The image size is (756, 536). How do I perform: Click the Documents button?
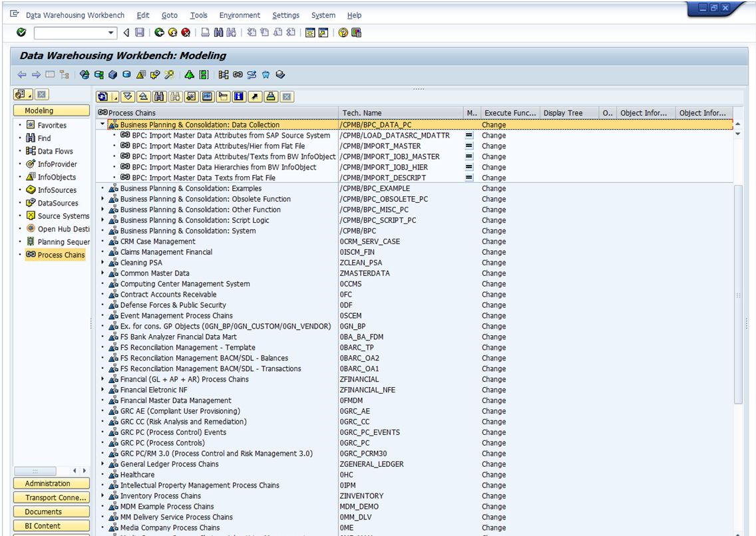[x=51, y=511]
